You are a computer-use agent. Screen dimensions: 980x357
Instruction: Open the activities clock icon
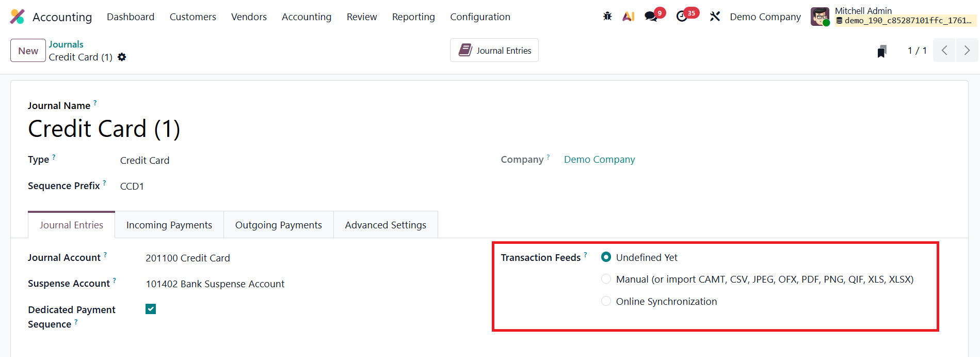[682, 17]
